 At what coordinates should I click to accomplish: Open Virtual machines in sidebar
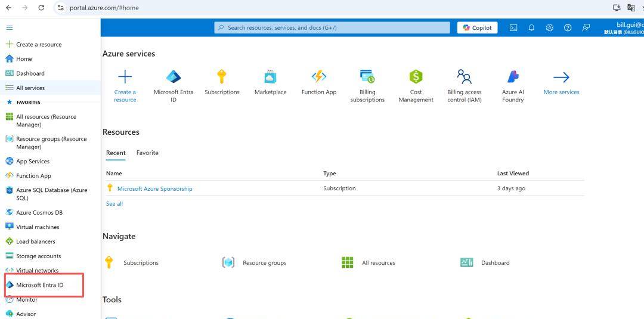click(x=32, y=227)
